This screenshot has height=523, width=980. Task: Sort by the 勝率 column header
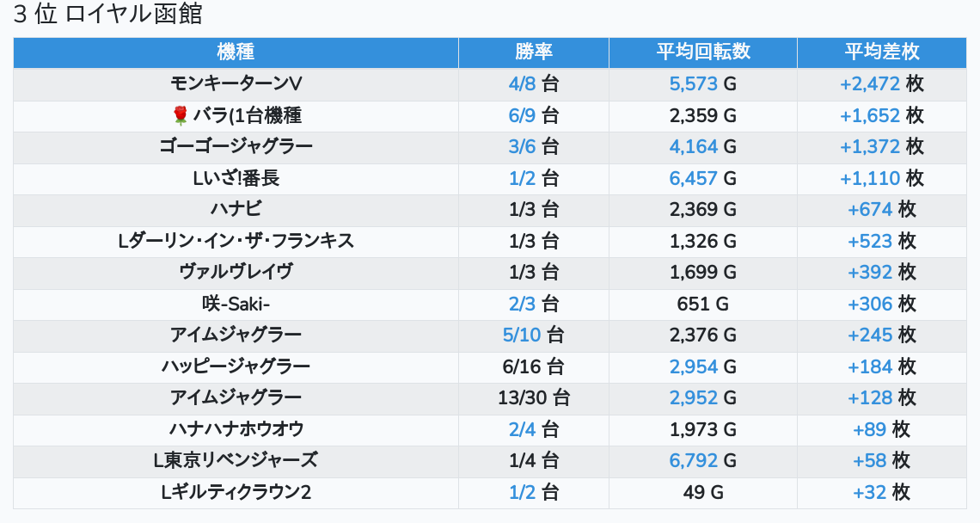533,52
